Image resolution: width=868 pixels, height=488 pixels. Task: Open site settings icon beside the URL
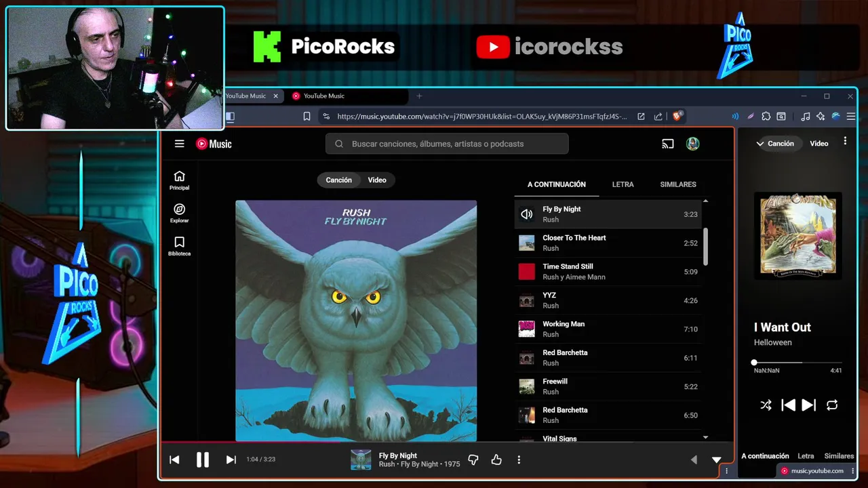tap(326, 117)
